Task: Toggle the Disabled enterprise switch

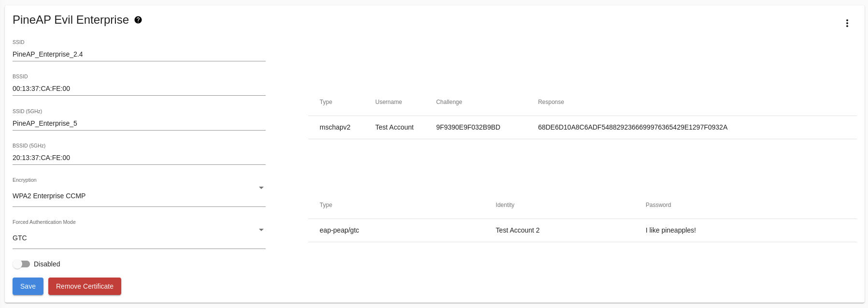Action: click(x=21, y=264)
